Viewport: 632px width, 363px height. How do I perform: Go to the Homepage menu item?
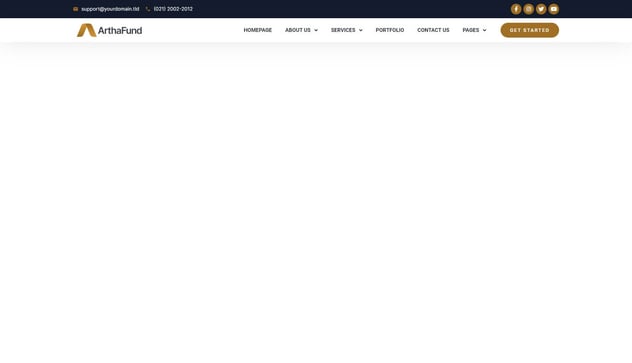pos(258,30)
